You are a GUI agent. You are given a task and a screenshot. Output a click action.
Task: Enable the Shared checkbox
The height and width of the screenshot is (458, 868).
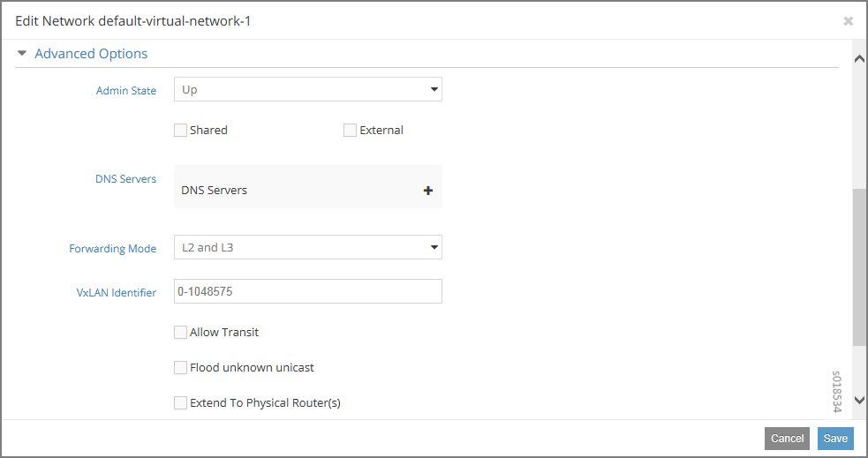pyautogui.click(x=181, y=131)
